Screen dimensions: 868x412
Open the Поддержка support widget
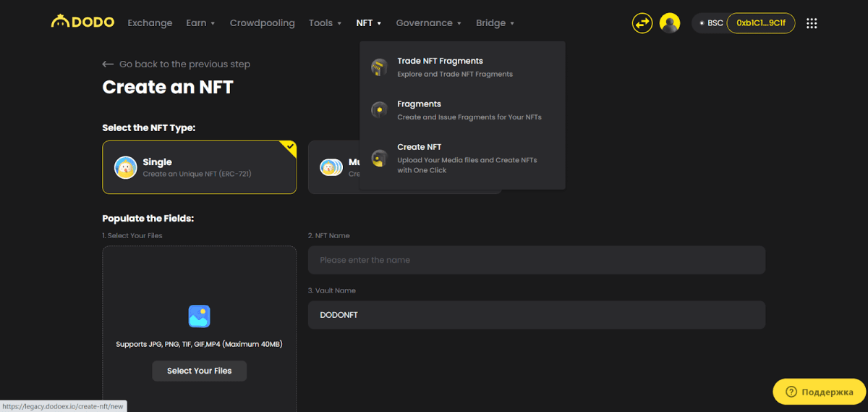(819, 392)
